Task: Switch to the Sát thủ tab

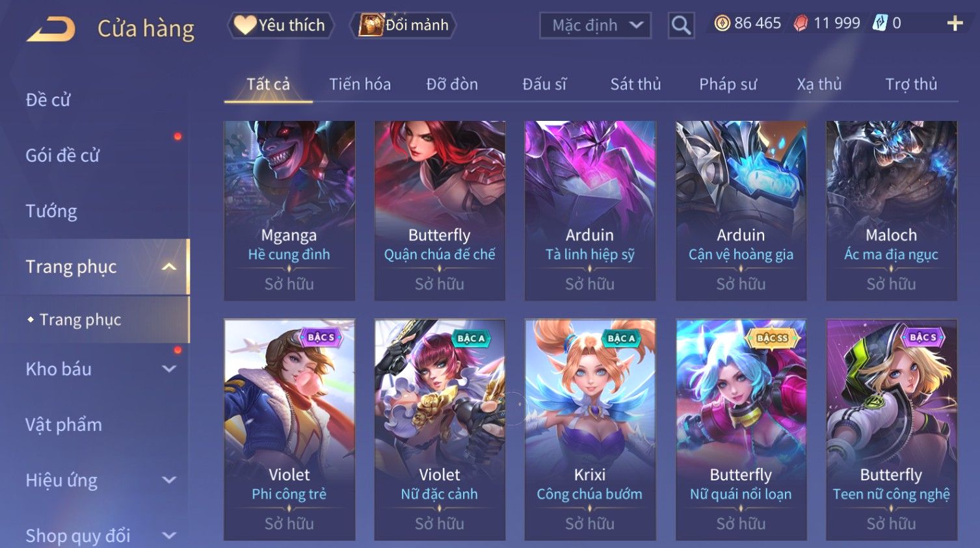Action: click(x=635, y=85)
